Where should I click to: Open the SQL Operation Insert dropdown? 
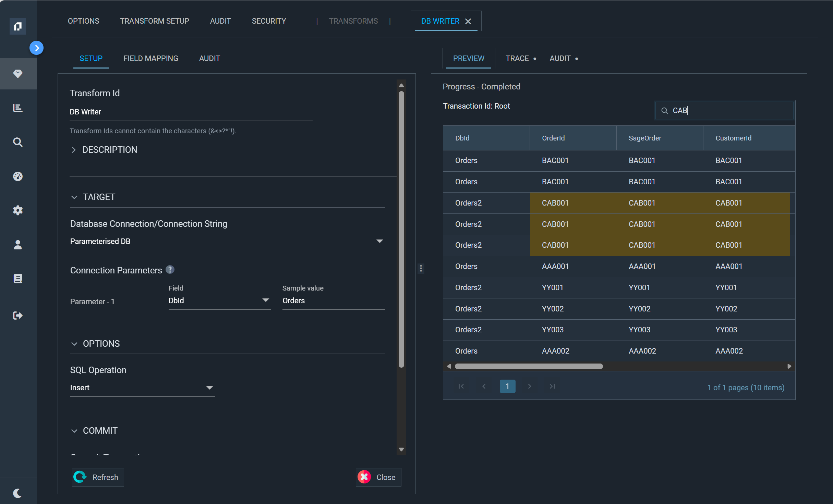[142, 388]
